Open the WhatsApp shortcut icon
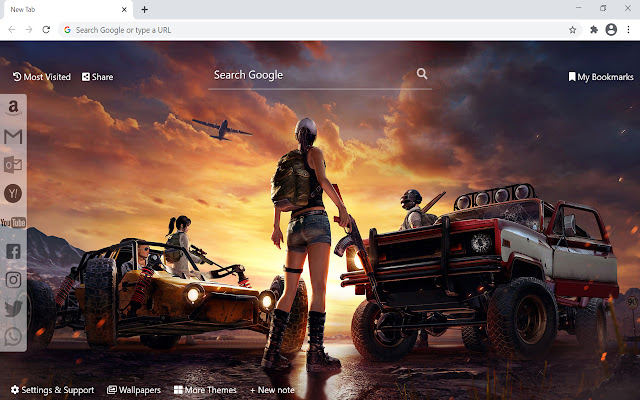This screenshot has width=640, height=400. 13,337
